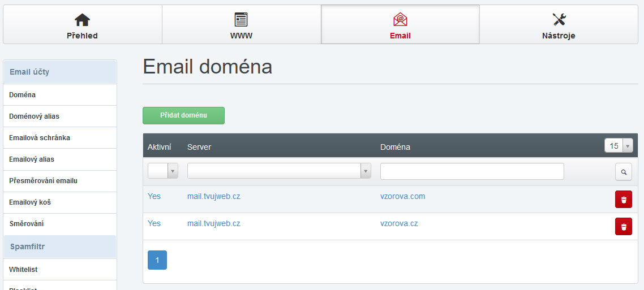Open the vzorova.com domain link
This screenshot has width=644, height=290.
[x=402, y=197]
